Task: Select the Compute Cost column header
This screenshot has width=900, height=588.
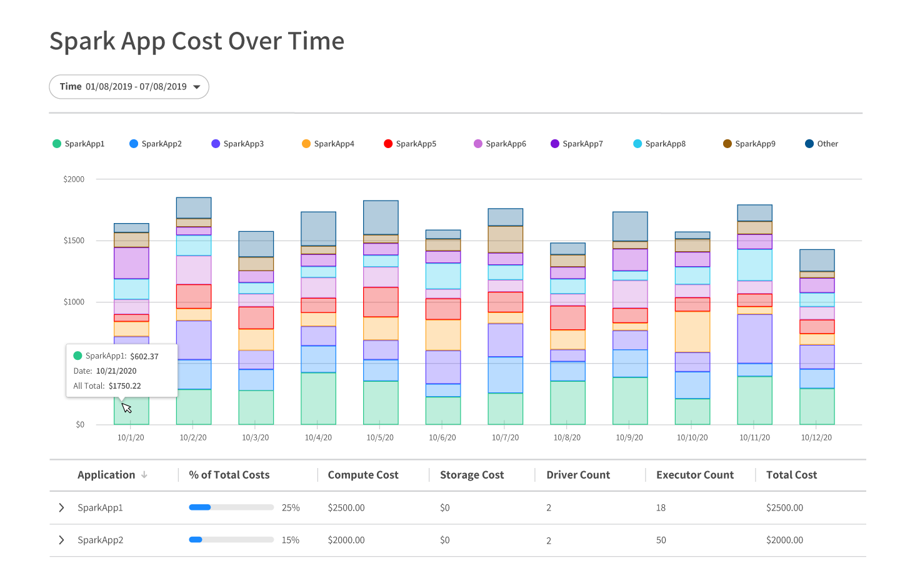Action: pyautogui.click(x=363, y=475)
